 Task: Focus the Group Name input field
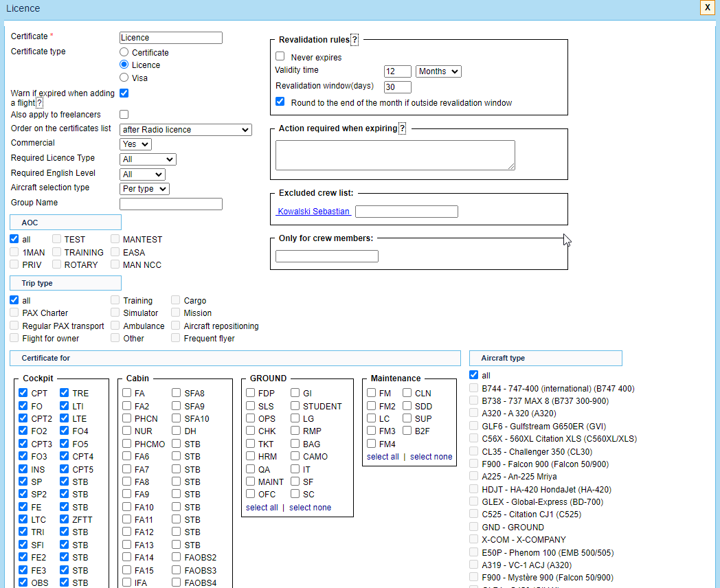pos(171,204)
